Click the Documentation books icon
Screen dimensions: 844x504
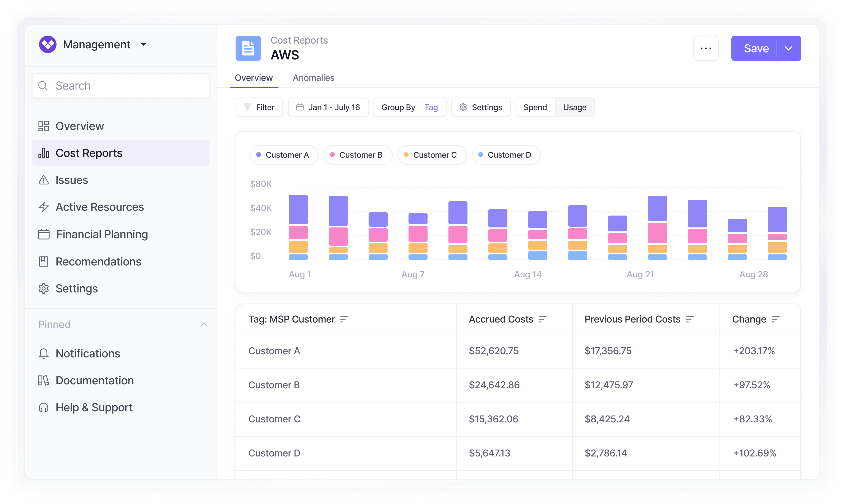click(44, 380)
